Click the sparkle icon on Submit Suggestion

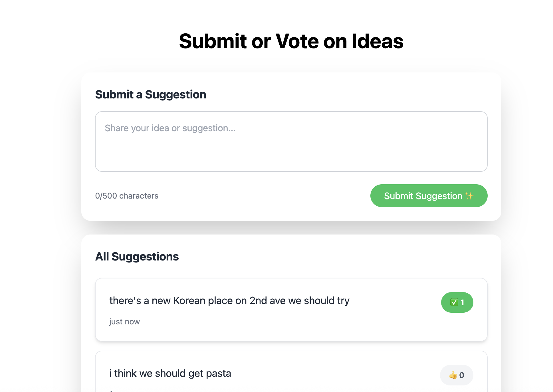point(469,196)
